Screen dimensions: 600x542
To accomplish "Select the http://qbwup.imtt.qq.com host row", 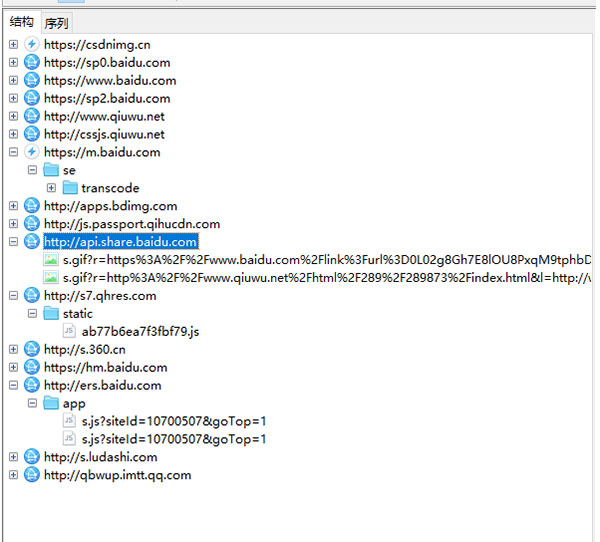I will (117, 475).
